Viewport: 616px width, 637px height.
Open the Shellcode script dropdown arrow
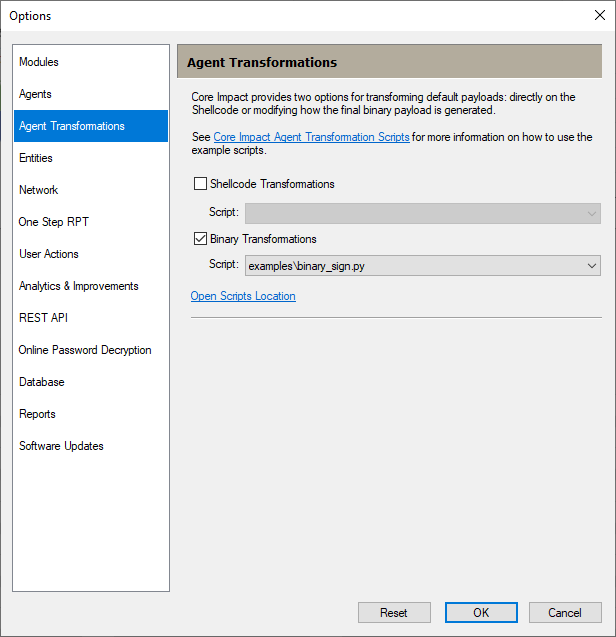point(592,214)
